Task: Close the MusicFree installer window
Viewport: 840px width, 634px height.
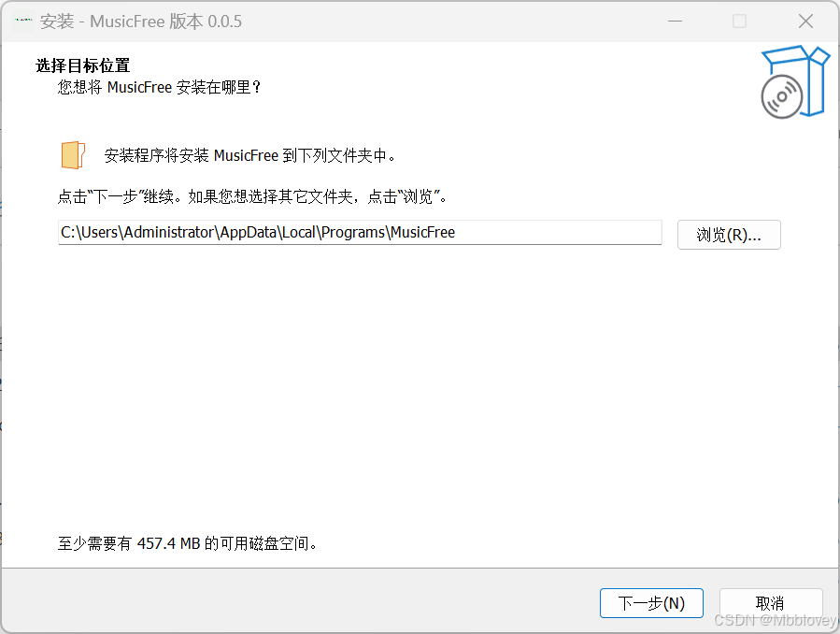Action: [x=805, y=22]
